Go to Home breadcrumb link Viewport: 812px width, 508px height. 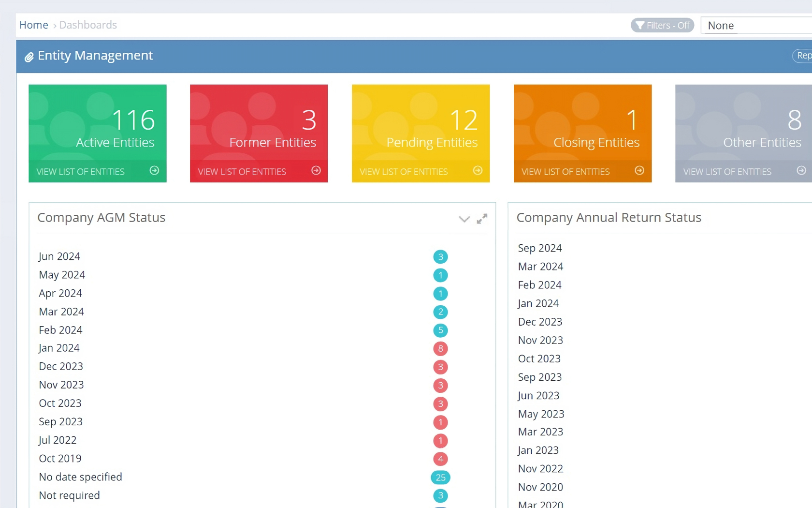click(33, 25)
